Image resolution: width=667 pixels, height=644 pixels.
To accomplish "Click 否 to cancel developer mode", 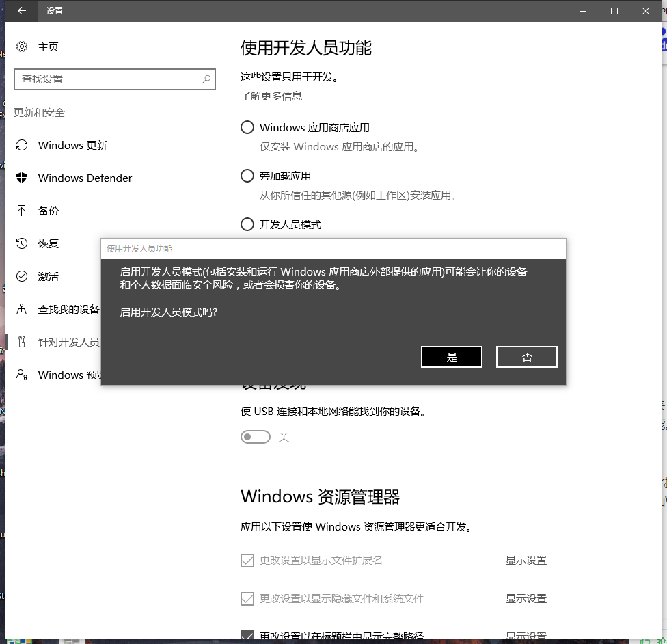I will (527, 357).
